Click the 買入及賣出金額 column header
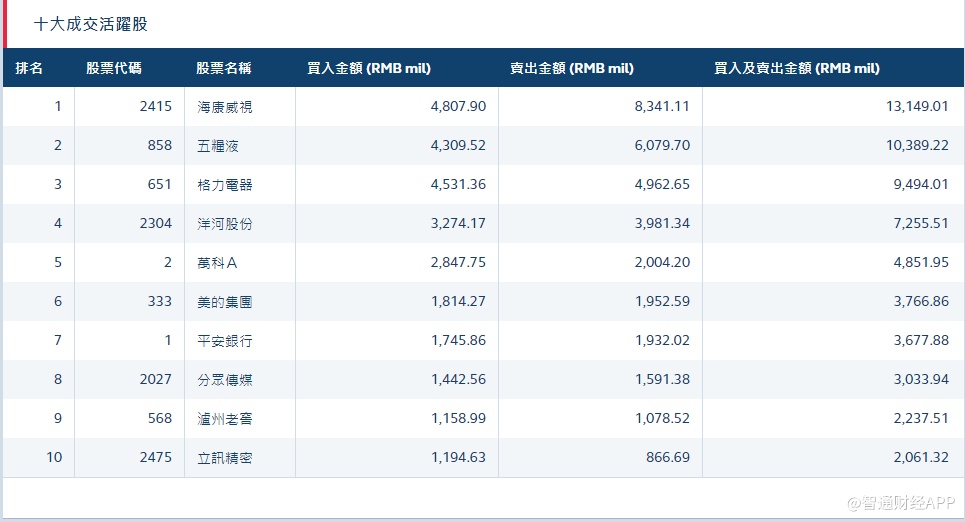965x522 pixels. click(x=797, y=68)
